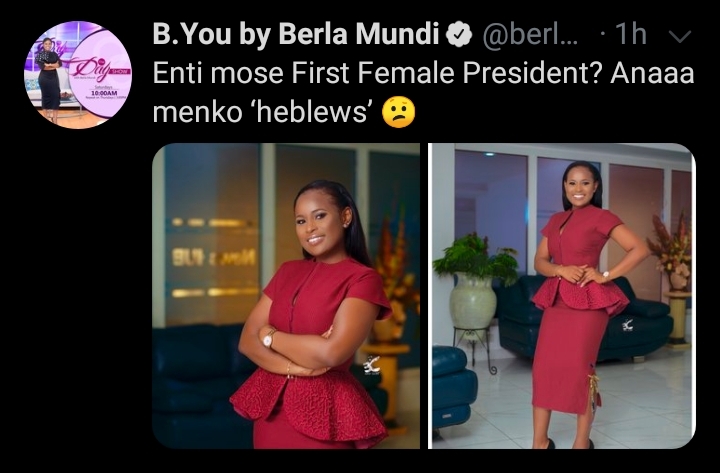The image size is (720, 473).
Task: Click the photographer watermark logo on left photo
Action: (x=371, y=366)
